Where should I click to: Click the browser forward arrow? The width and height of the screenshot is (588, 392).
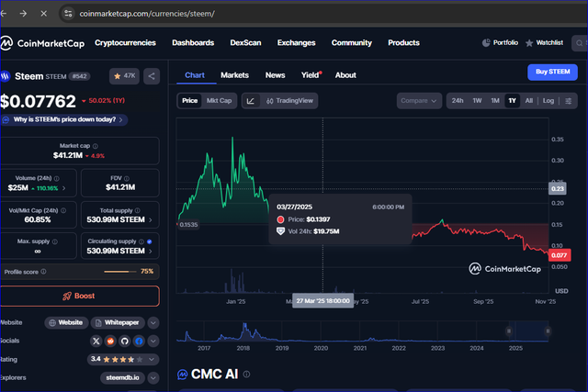click(23, 14)
